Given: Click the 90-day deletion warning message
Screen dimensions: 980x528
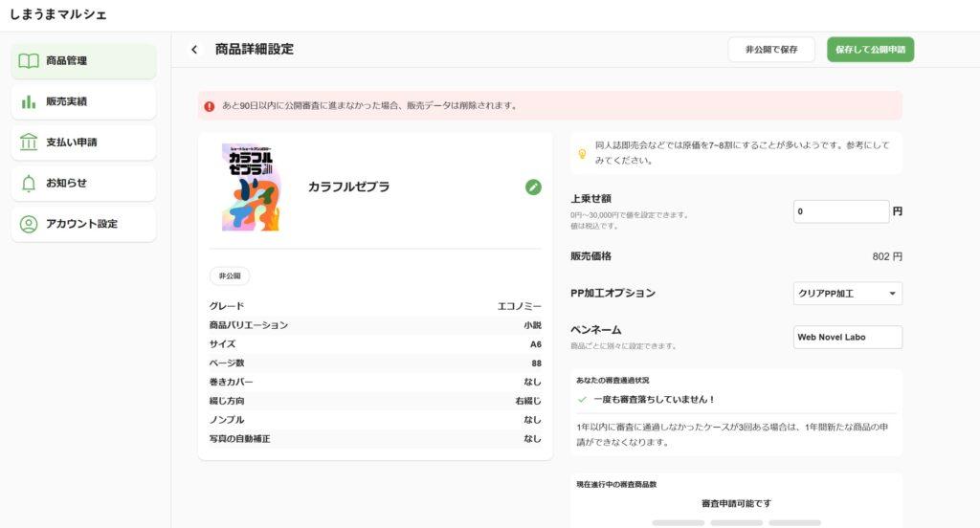Looking at the screenshot, I should 370,105.
